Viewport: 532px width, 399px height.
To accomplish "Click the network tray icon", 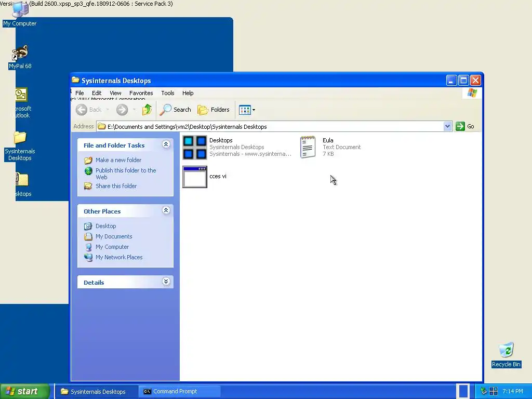I will (484, 391).
